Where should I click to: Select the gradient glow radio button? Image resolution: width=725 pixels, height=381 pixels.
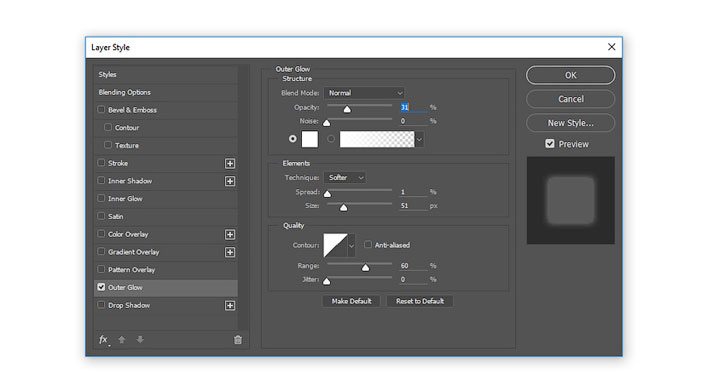[x=331, y=139]
